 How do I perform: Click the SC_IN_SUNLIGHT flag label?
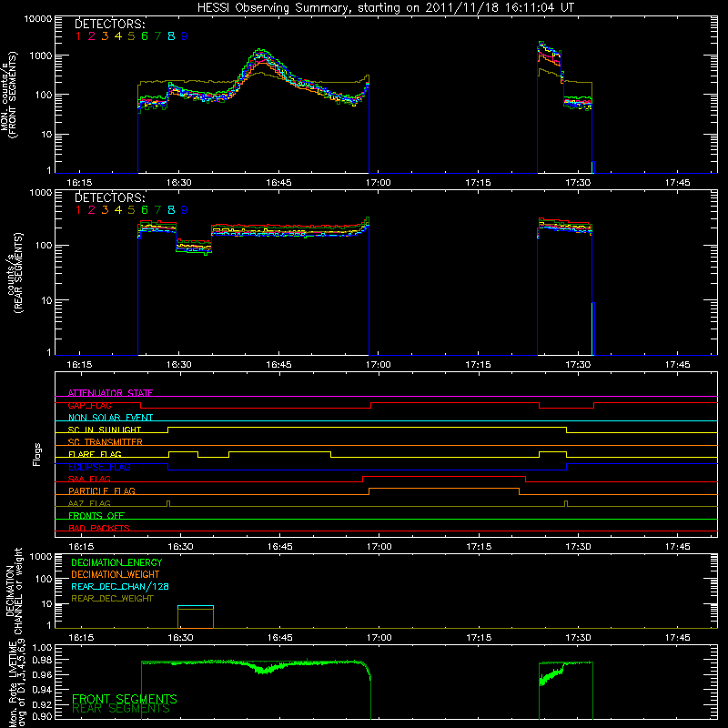click(105, 430)
